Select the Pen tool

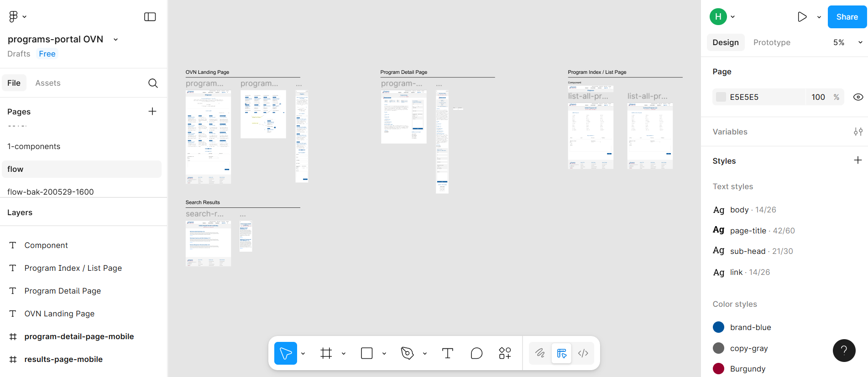[407, 353]
